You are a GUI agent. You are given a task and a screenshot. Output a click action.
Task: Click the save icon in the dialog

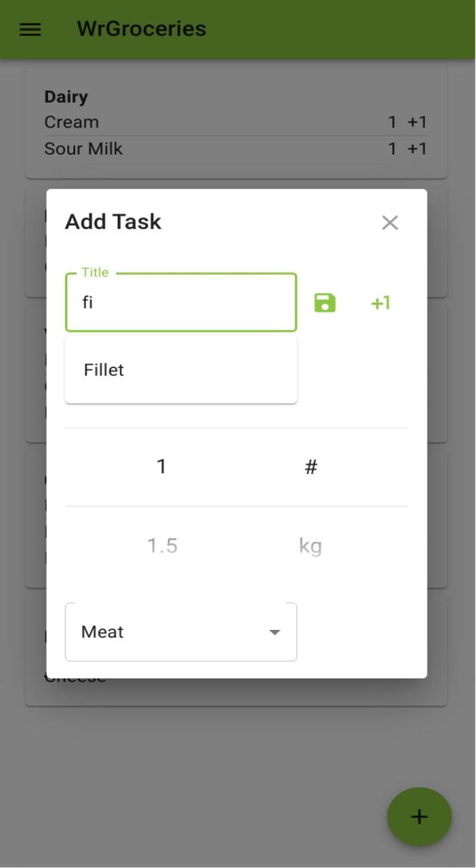[x=325, y=302]
